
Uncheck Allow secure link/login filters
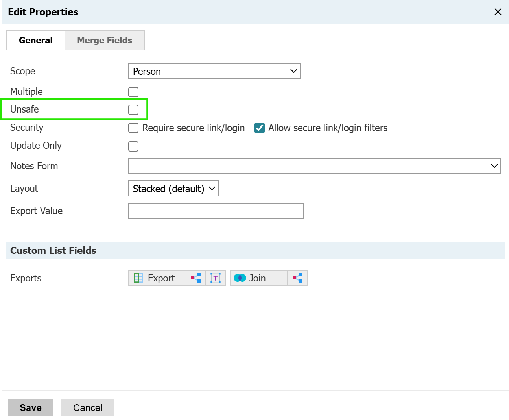[260, 128]
